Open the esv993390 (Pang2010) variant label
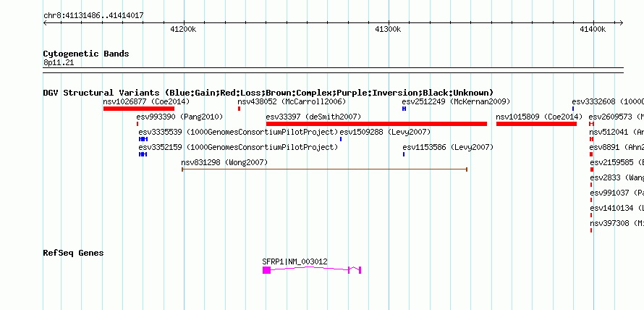This screenshot has width=644, height=310. [x=179, y=117]
